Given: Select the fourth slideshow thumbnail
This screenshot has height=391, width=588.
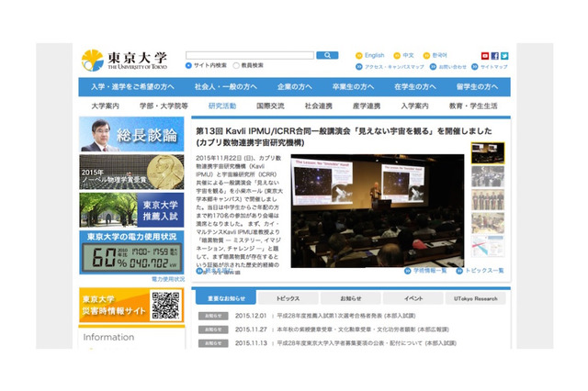Looking at the screenshot, I should pos(488,223).
